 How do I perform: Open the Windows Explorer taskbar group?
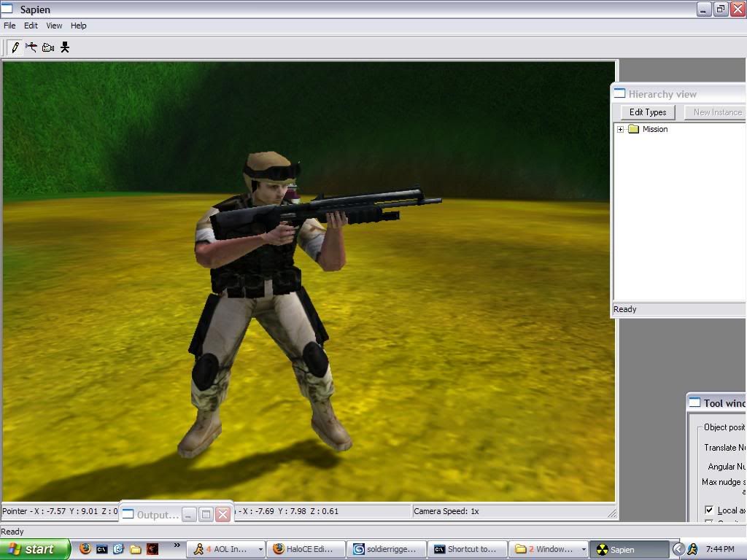click(548, 549)
